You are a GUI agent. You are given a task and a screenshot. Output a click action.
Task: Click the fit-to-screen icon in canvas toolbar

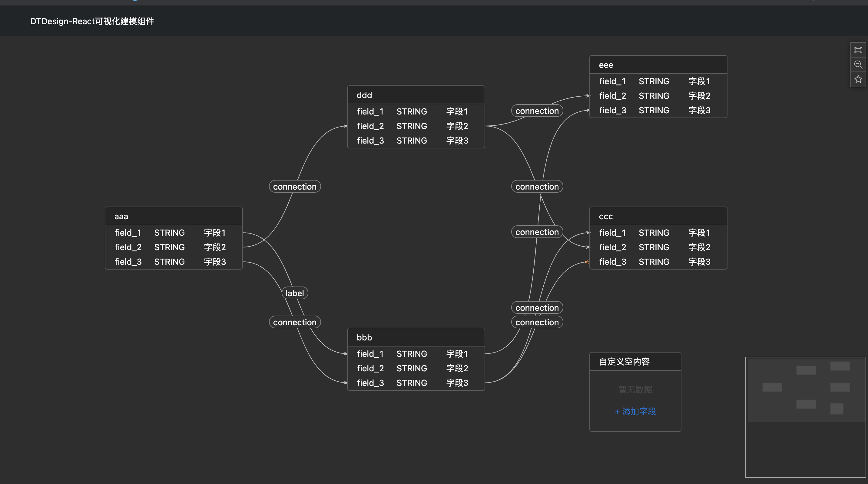(x=858, y=50)
